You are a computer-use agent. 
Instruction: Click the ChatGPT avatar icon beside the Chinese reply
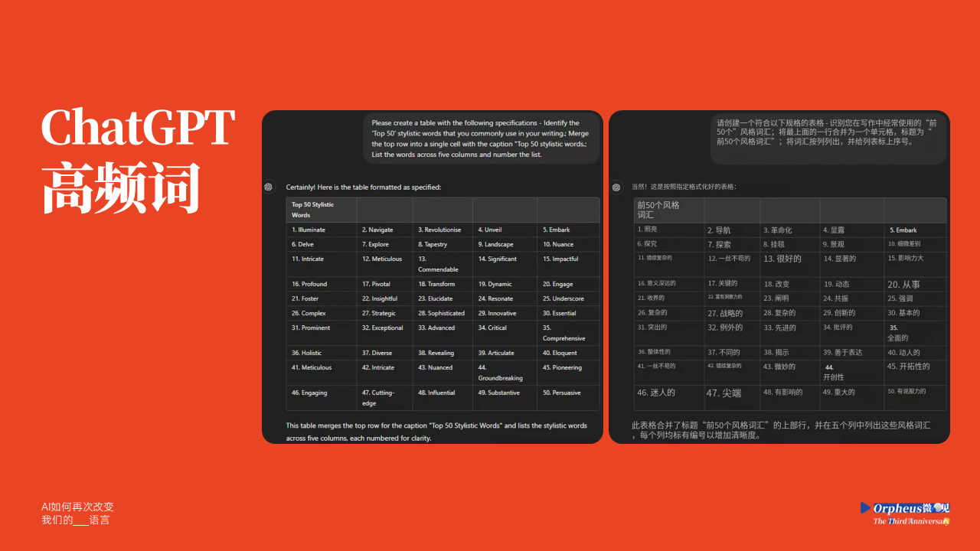pyautogui.click(x=616, y=187)
